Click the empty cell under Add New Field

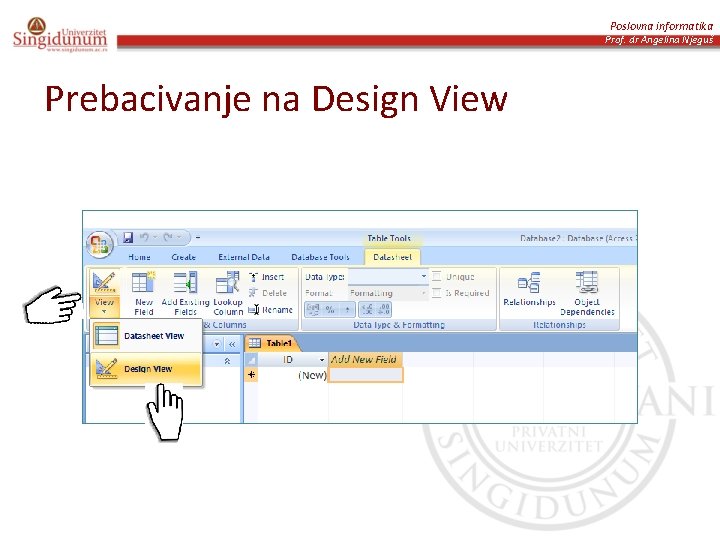366,375
